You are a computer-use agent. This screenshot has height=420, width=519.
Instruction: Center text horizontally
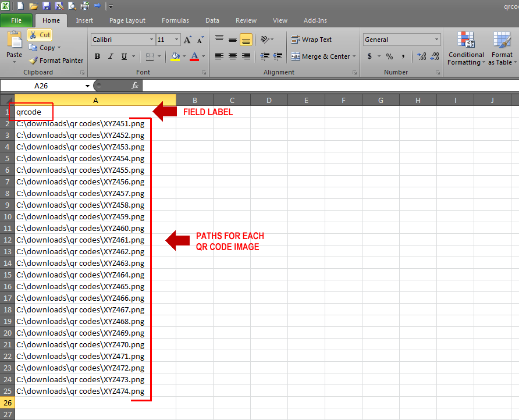click(x=233, y=56)
